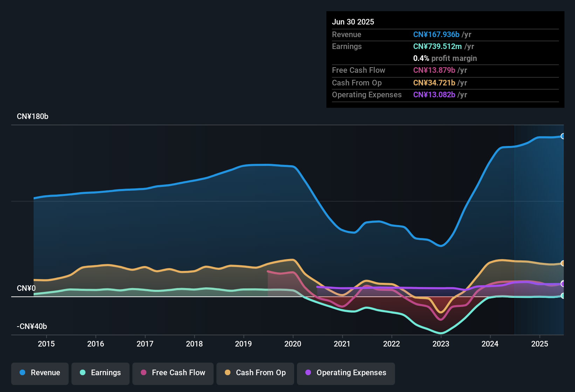Click the Operating Expenses endpoint circle
This screenshot has height=392, width=575.
(563, 284)
